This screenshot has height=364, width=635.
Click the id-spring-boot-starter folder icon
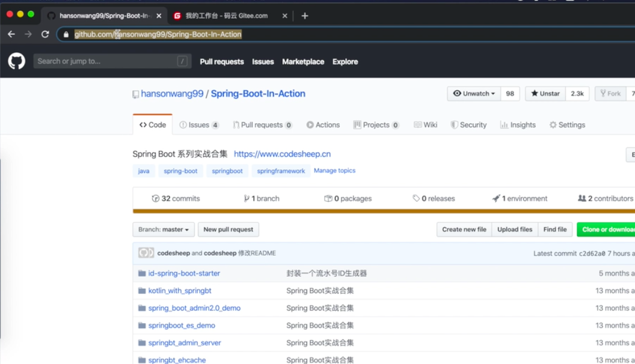point(142,273)
